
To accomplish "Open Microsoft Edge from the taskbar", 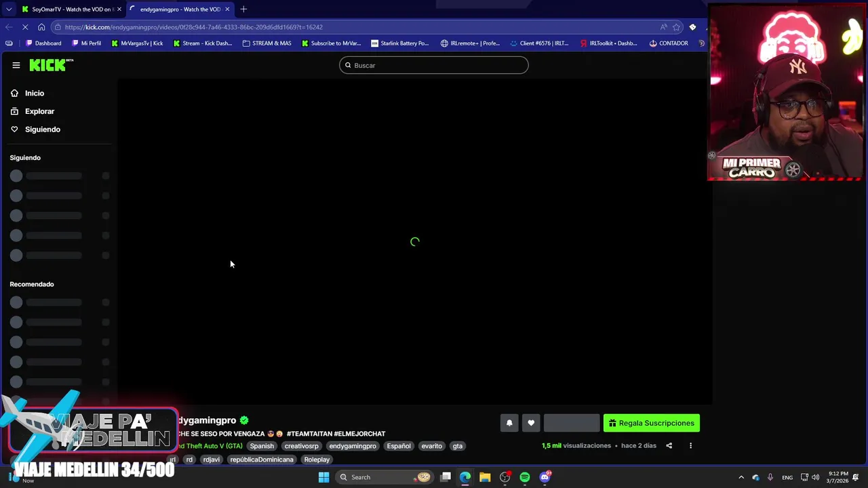I will [x=465, y=477].
